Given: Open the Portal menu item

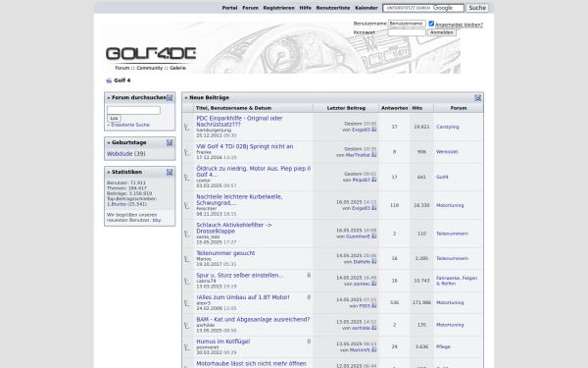Looking at the screenshot, I should click(229, 8).
